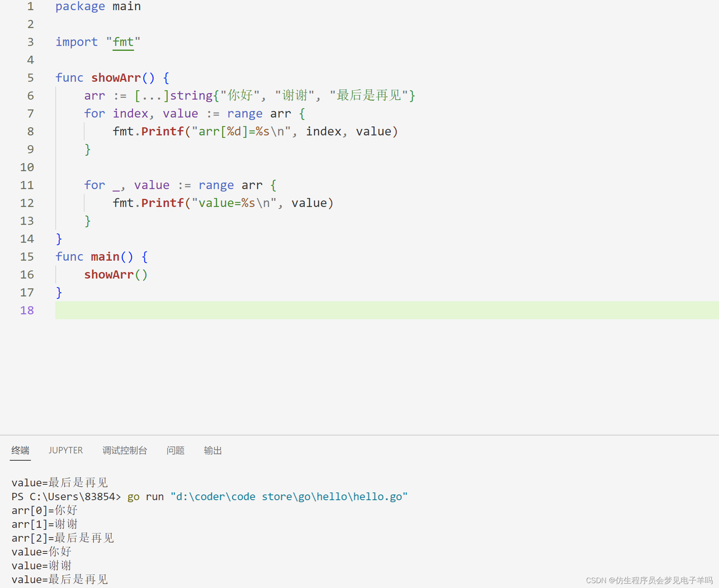719x588 pixels.
Task: Open the JUPYTER panel tab
Action: click(65, 451)
